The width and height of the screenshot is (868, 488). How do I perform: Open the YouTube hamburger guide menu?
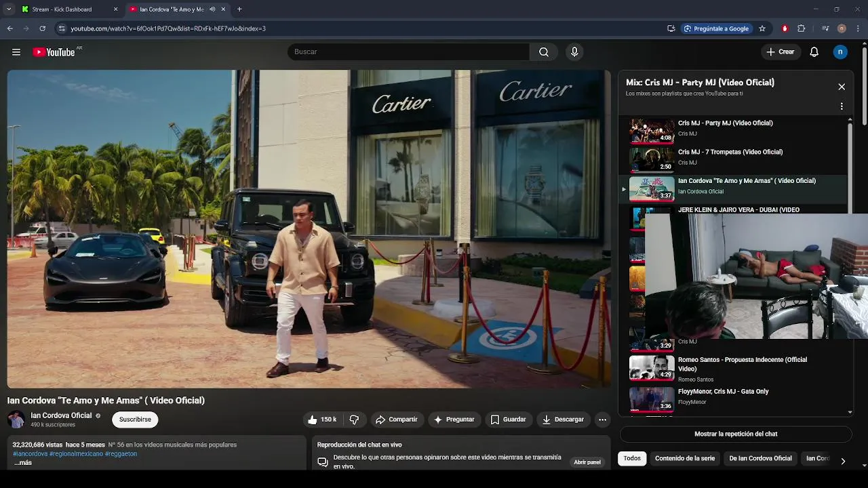(x=16, y=52)
